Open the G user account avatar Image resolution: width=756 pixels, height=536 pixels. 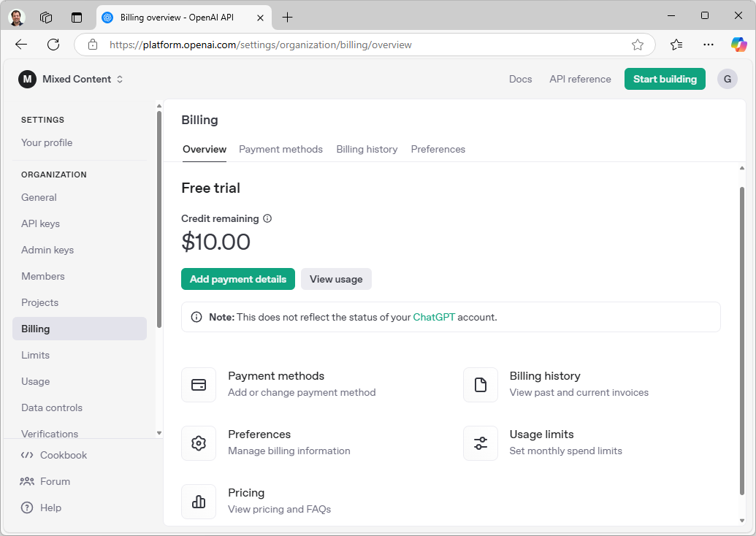point(727,79)
